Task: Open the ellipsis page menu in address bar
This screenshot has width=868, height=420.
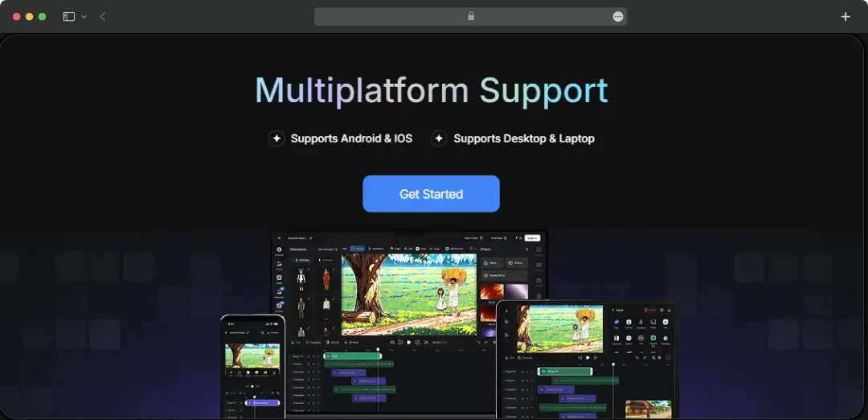Action: pos(618,17)
